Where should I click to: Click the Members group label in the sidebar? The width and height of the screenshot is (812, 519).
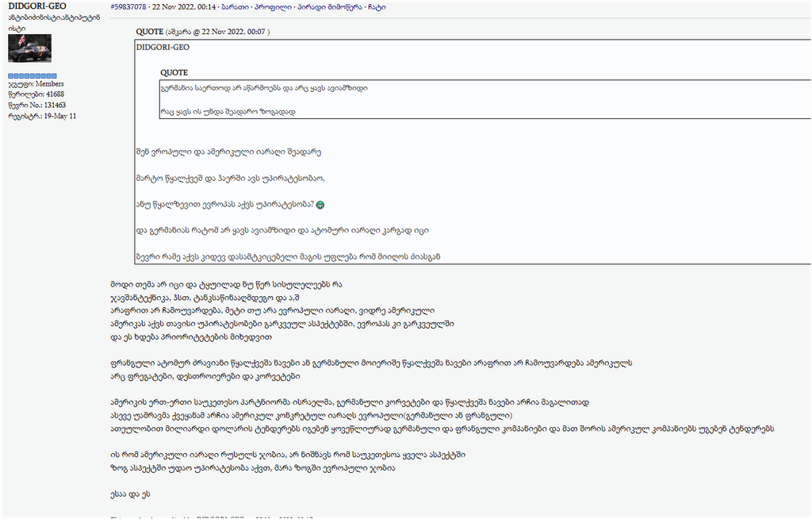(49, 83)
